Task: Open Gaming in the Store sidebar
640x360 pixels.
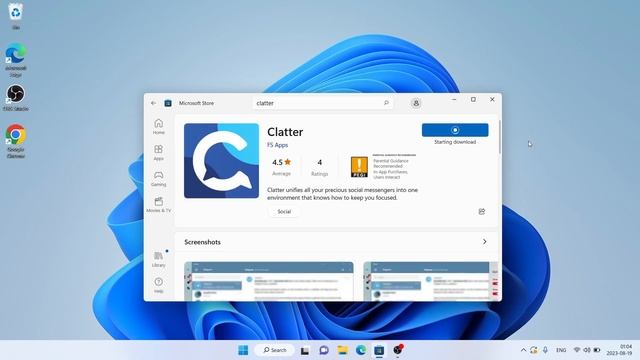Action: (159, 179)
